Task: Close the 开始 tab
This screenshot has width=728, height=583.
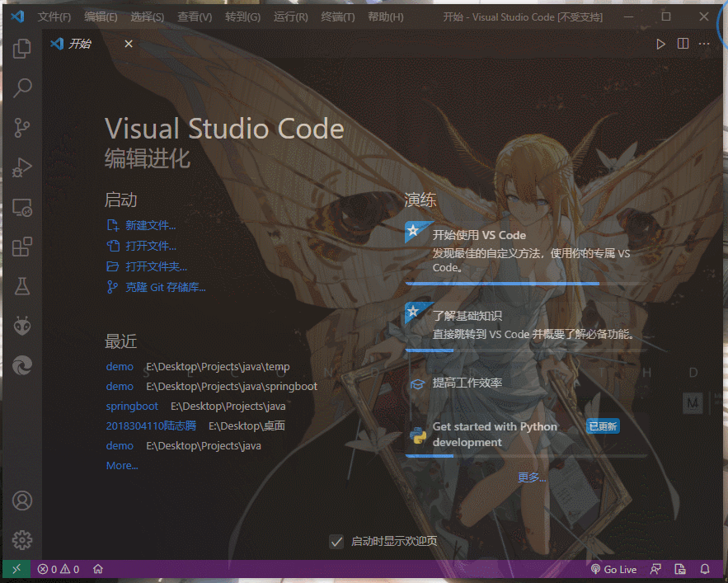Action: pos(129,44)
